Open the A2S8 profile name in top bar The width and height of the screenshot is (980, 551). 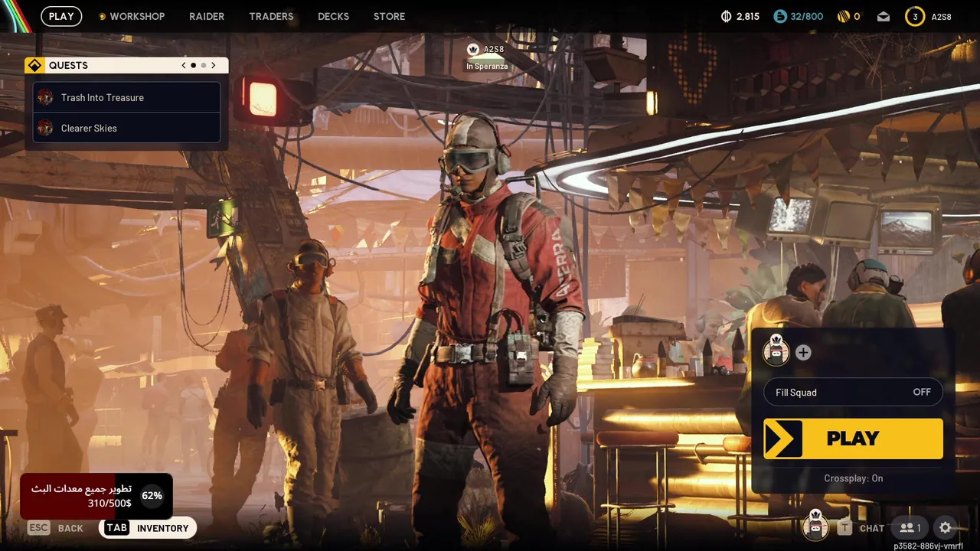tap(941, 16)
